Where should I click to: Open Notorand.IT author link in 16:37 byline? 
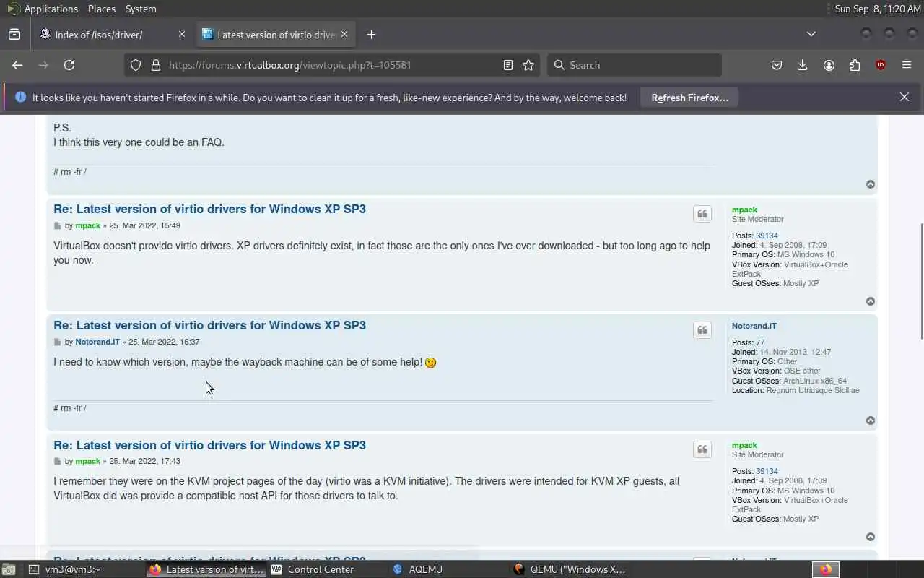[x=97, y=342]
